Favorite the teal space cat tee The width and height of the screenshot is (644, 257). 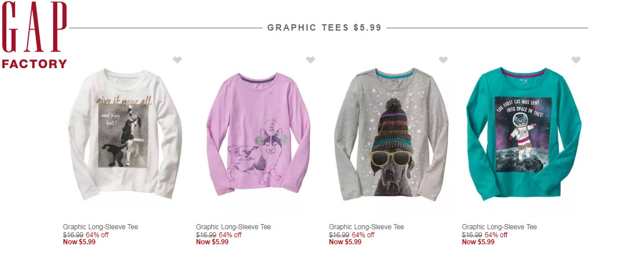coord(576,60)
